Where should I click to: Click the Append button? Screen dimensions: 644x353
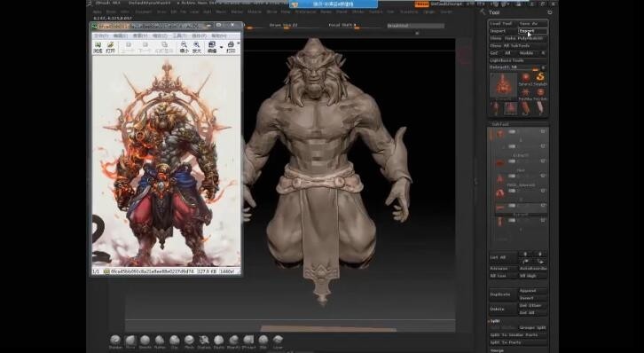[533, 291]
